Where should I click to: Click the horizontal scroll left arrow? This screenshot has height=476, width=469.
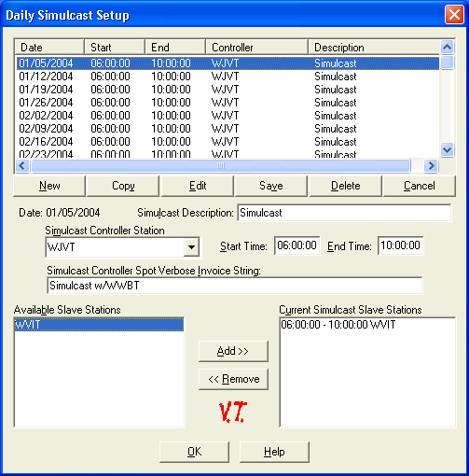(x=22, y=165)
